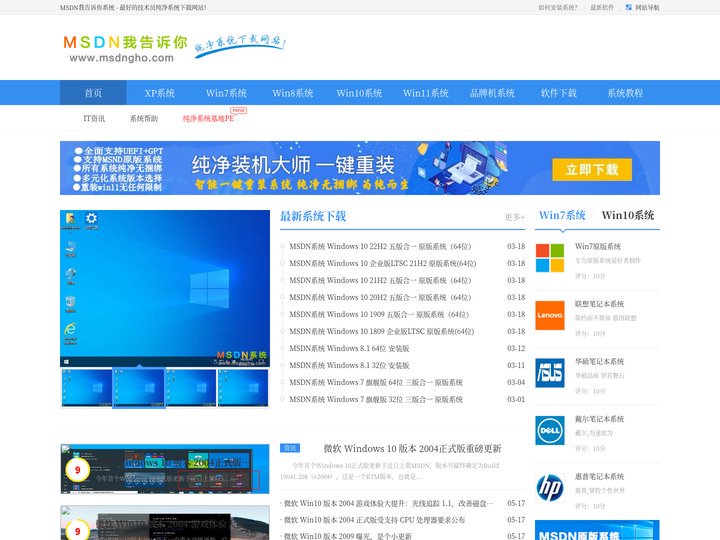This screenshot has height=540, width=720.
Task: Go to 系统教程 in navigation bar
Action: pyautogui.click(x=625, y=93)
